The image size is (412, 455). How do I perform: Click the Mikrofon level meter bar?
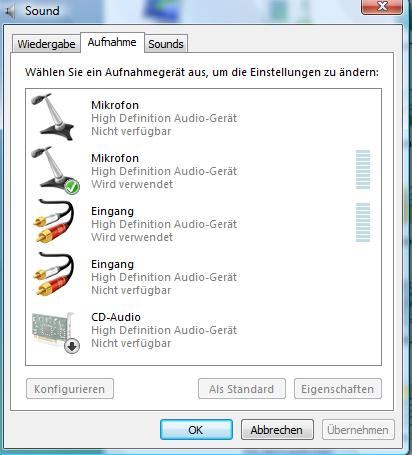click(x=363, y=170)
